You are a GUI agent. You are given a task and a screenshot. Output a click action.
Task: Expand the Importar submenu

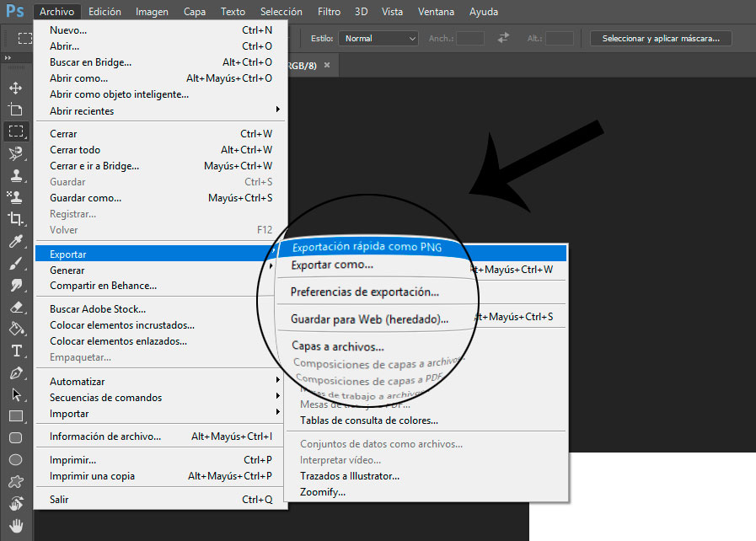(160, 414)
